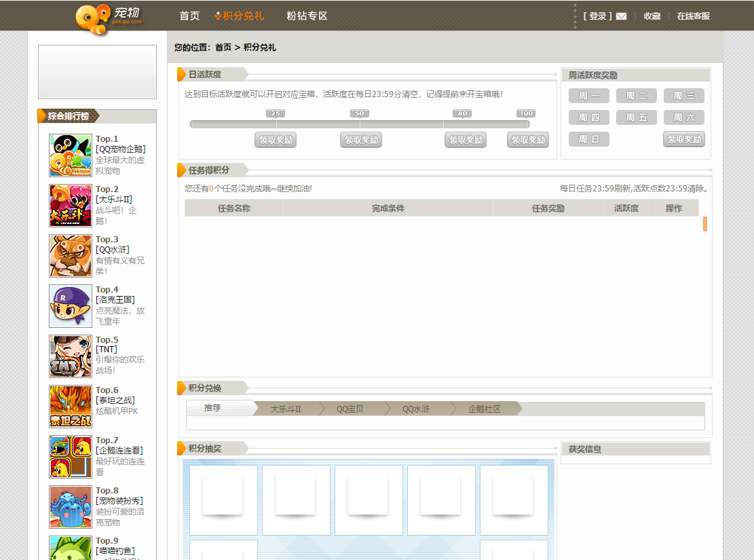Click the 获奖信息 panel header

636,449
